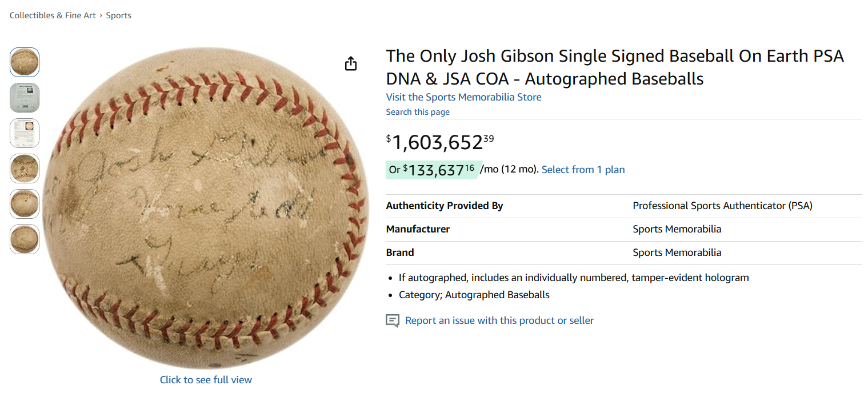
Task: Select from 1 plan for monthly payments
Action: coord(583,169)
